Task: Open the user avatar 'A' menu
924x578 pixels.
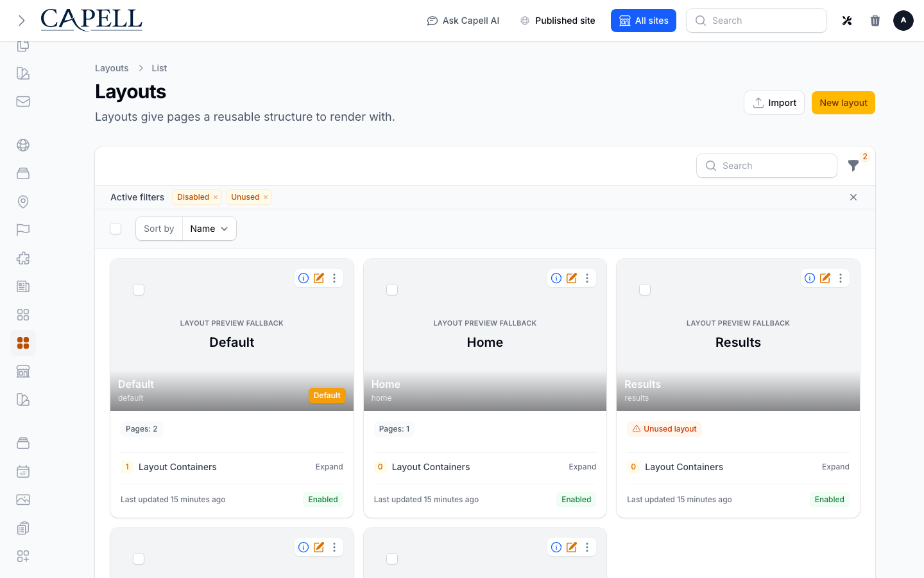Action: (x=903, y=21)
